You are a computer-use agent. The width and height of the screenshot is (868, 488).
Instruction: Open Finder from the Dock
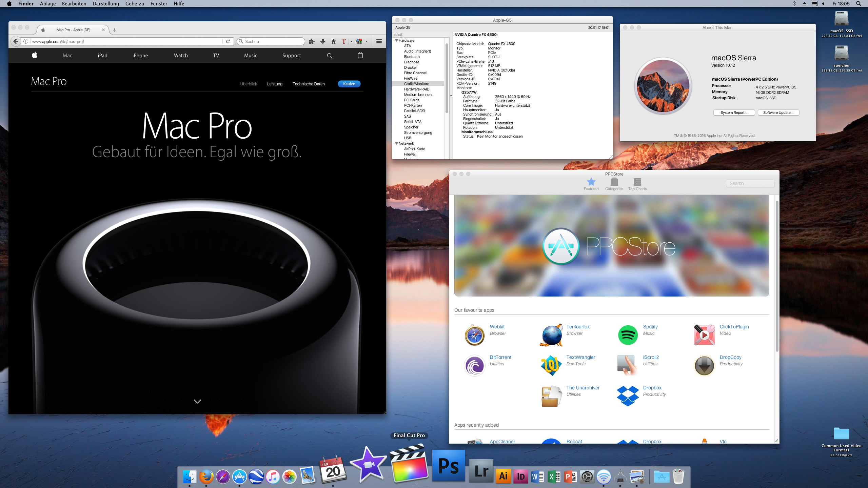tap(190, 477)
